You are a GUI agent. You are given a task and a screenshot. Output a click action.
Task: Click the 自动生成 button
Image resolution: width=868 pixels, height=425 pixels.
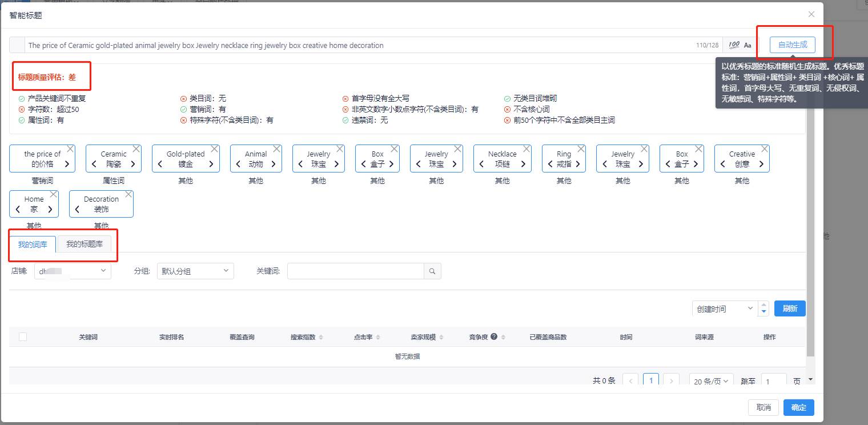click(x=792, y=45)
